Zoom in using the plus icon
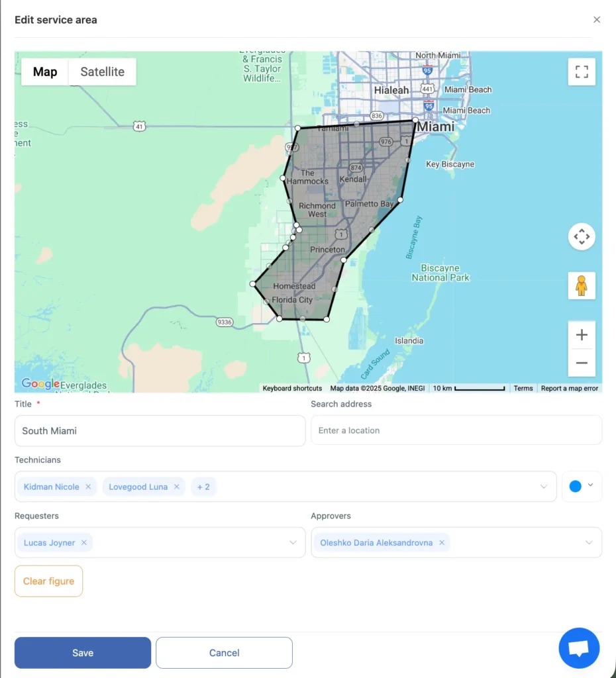This screenshot has width=616, height=678. click(x=582, y=334)
